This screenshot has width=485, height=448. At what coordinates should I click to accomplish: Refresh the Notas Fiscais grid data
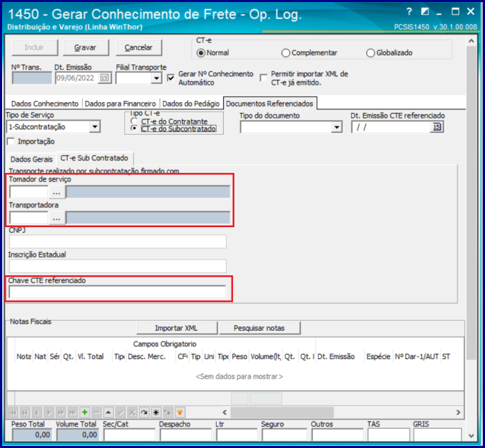[144, 412]
